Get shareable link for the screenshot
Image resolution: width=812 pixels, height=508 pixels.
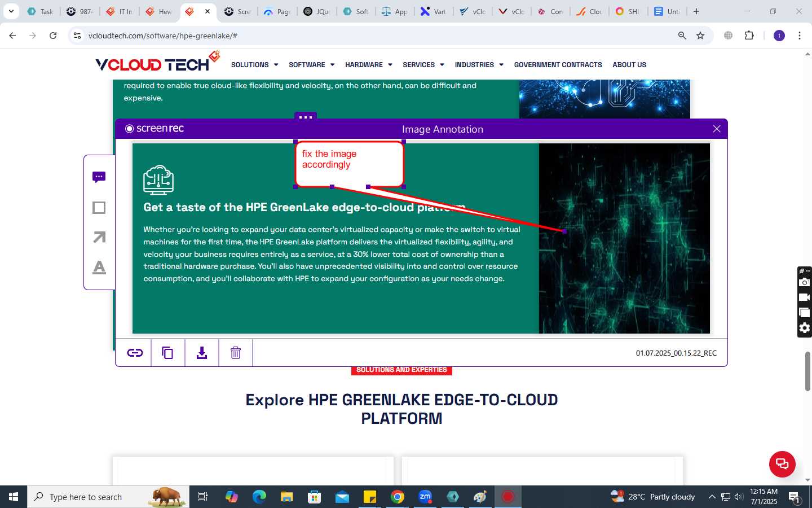coord(135,353)
